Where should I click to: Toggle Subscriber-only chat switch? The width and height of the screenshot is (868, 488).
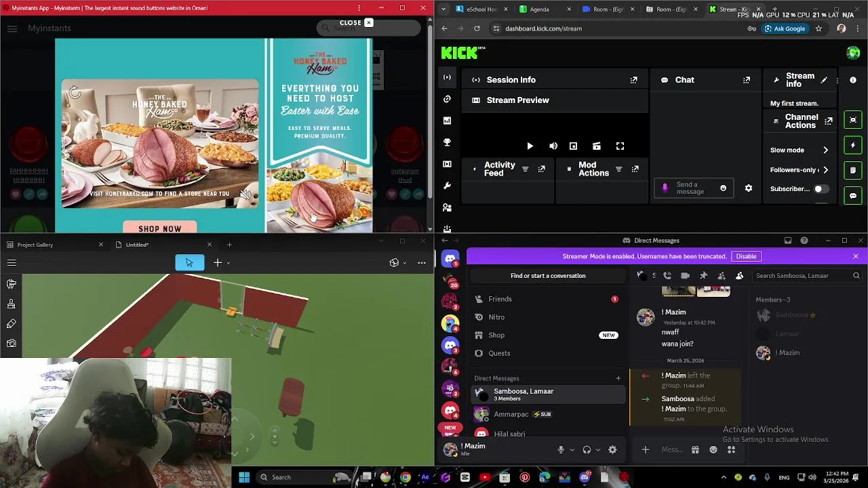coord(821,189)
